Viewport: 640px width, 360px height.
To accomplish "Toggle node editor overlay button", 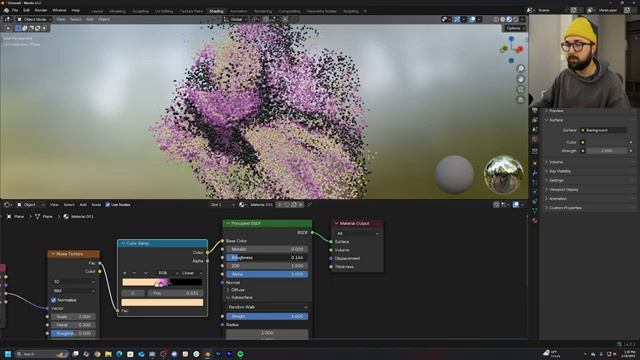I will 516,204.
